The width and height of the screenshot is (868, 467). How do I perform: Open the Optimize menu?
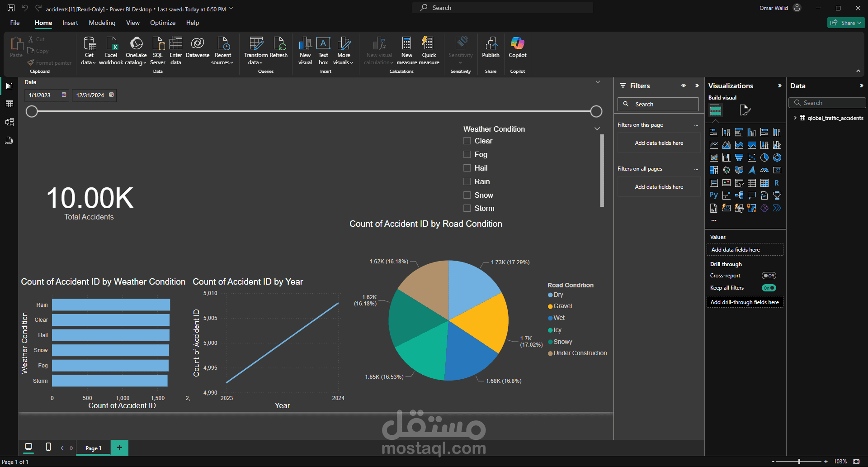(x=162, y=23)
